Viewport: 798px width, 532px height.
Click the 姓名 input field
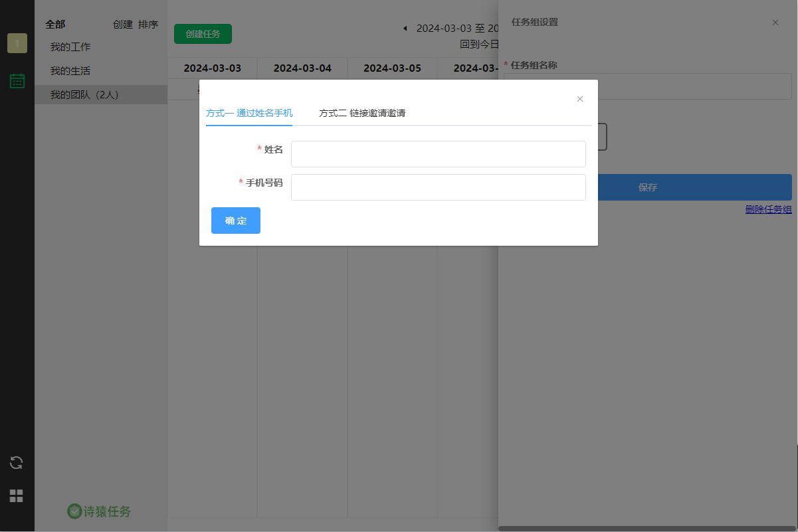[x=439, y=154]
